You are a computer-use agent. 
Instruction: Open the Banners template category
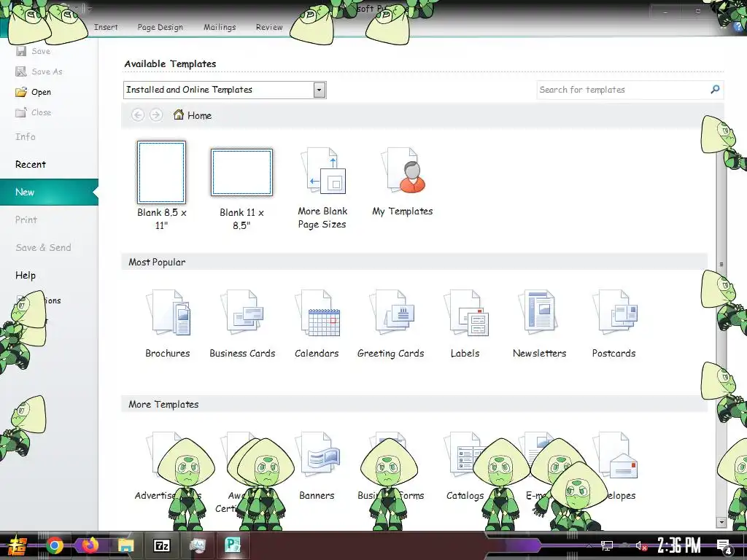pos(317,466)
